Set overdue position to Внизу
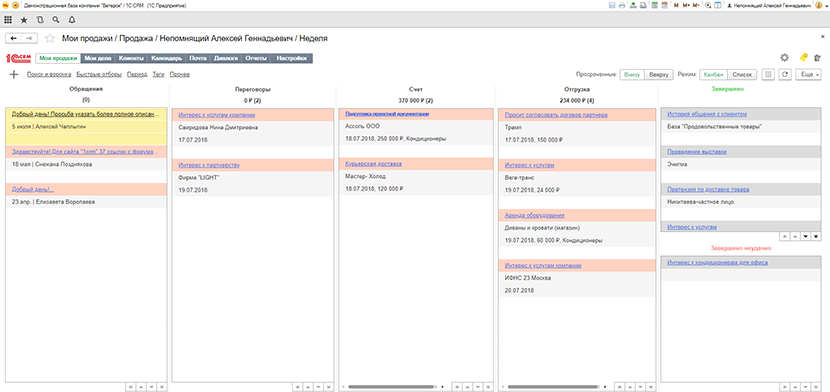The width and height of the screenshot is (830, 392). (632, 75)
